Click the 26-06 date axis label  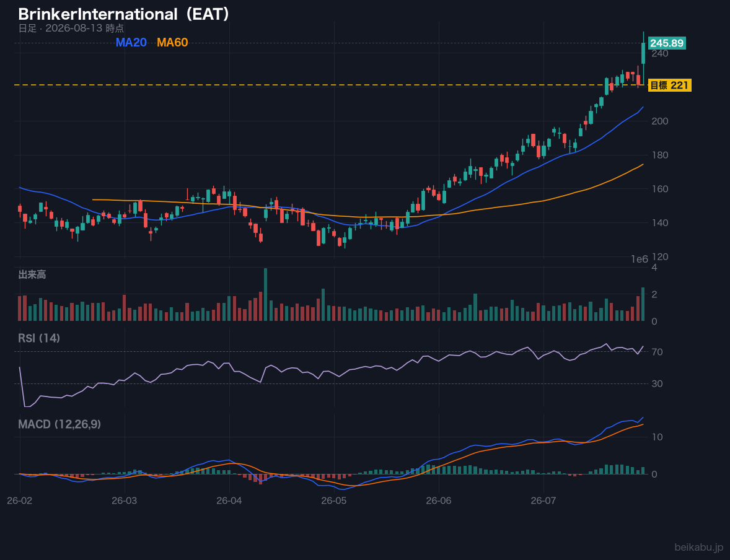439,501
